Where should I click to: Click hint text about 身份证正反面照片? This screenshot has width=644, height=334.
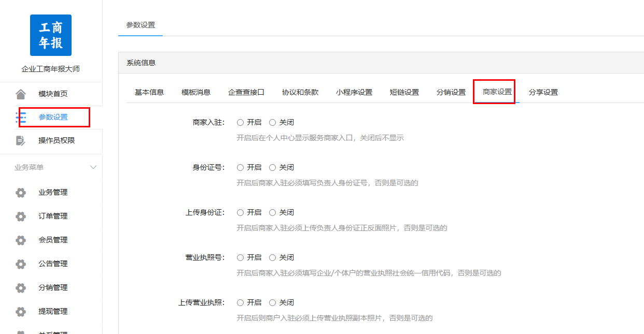(x=342, y=228)
